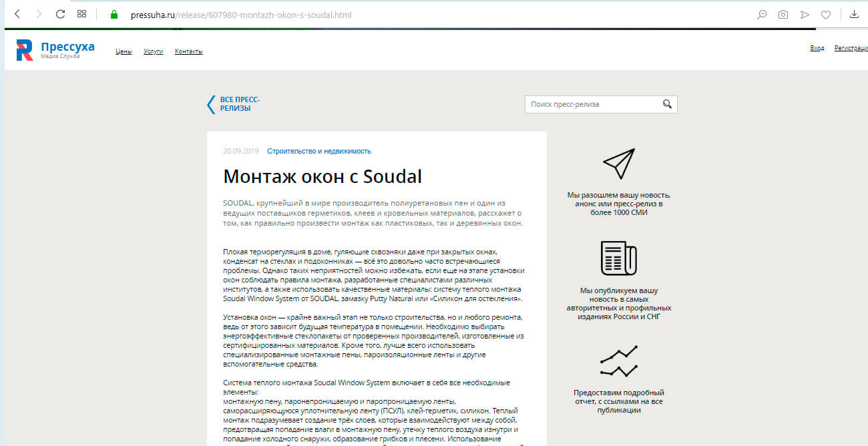Open the speed dial grid icon
Image resolution: width=868 pixels, height=446 pixels.
click(x=81, y=14)
